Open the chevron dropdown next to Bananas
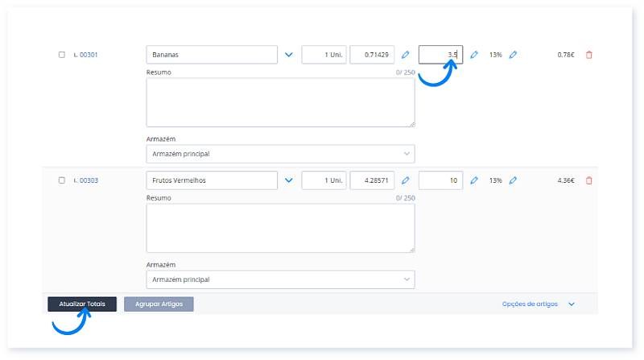 pyautogui.click(x=289, y=55)
